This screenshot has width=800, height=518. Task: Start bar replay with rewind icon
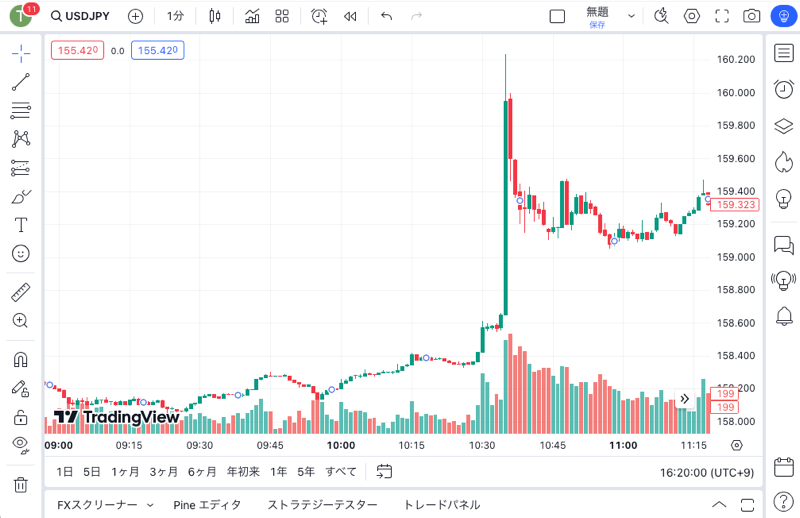350,16
